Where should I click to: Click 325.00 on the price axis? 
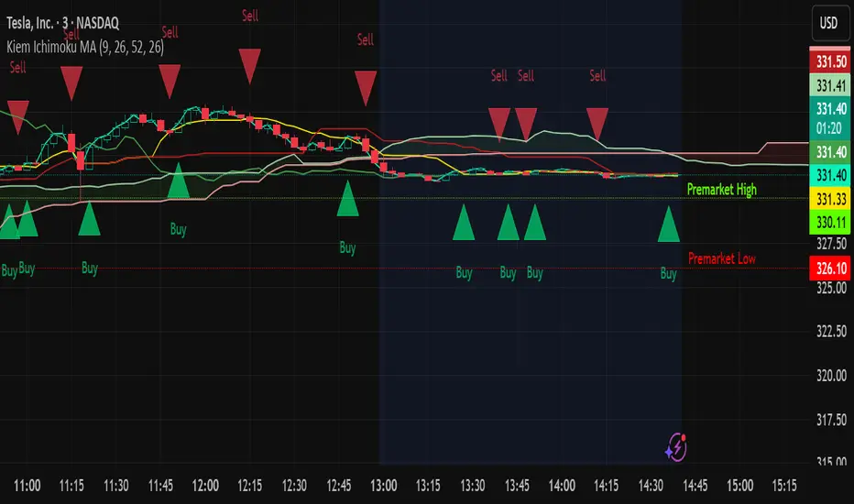click(x=831, y=288)
